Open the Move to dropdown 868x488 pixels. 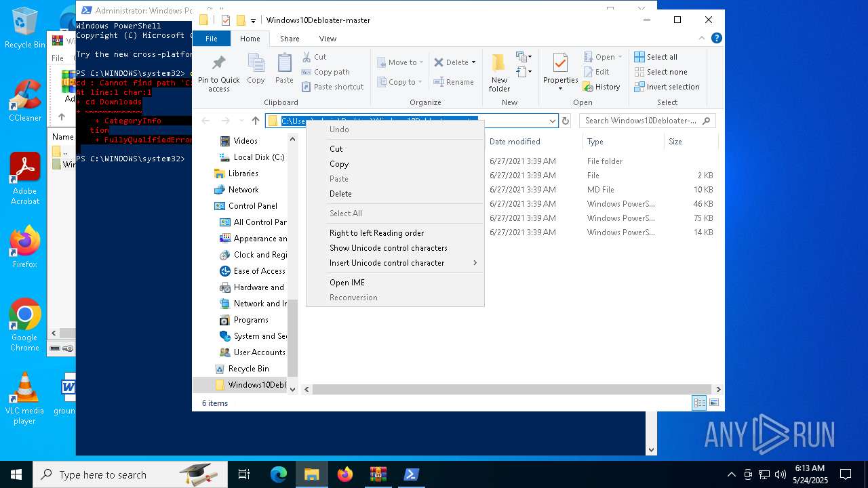point(400,62)
